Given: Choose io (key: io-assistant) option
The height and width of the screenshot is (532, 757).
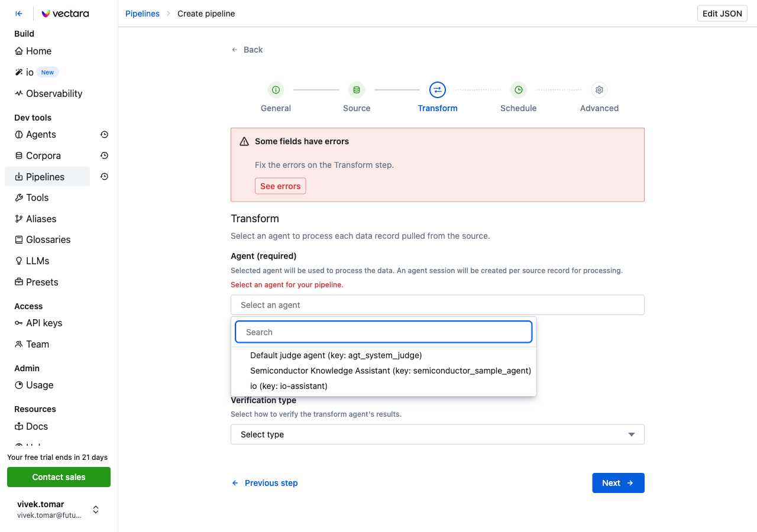Looking at the screenshot, I should pyautogui.click(x=384, y=386).
